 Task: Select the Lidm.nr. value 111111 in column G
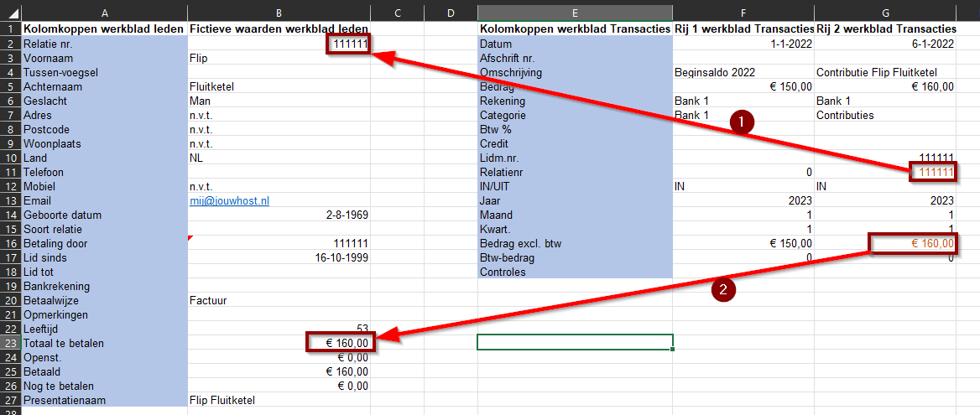point(885,158)
